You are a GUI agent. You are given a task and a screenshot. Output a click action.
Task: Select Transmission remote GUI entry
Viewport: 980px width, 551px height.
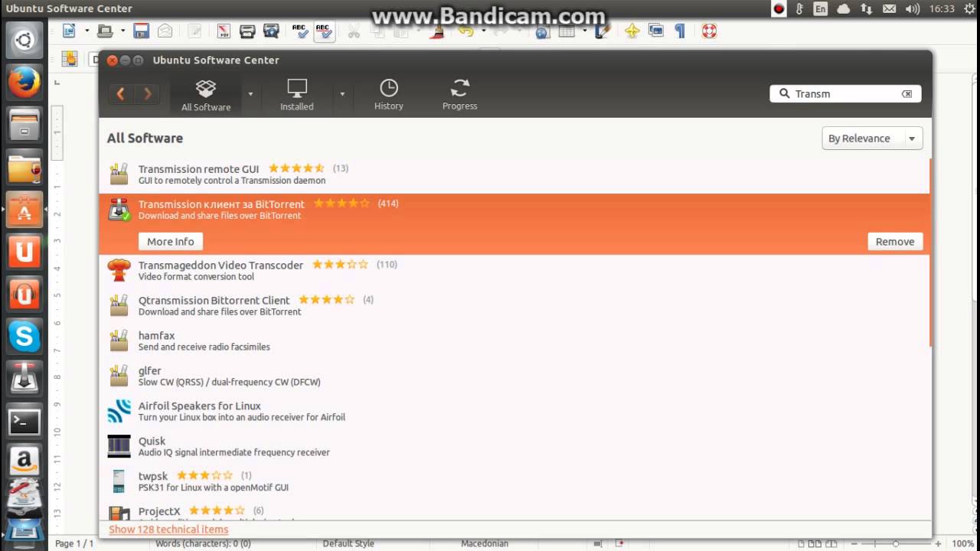pyautogui.click(x=514, y=174)
